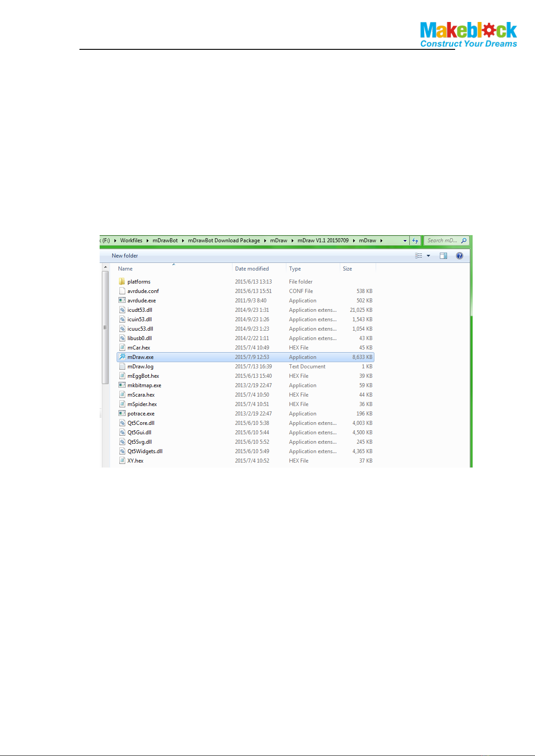Expand the breadcrumb arrow after mDraw V1.1 20150709

point(354,240)
